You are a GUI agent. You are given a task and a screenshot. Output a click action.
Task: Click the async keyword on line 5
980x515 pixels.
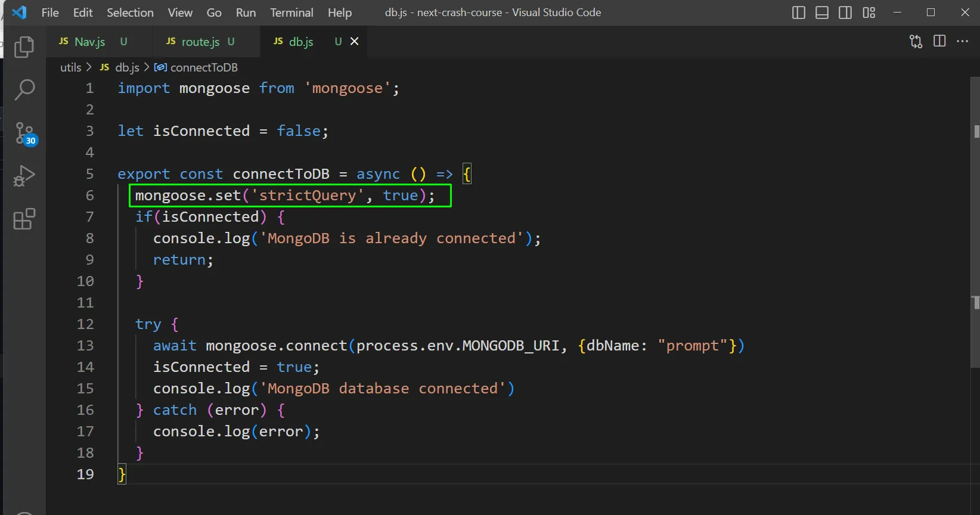coord(378,174)
